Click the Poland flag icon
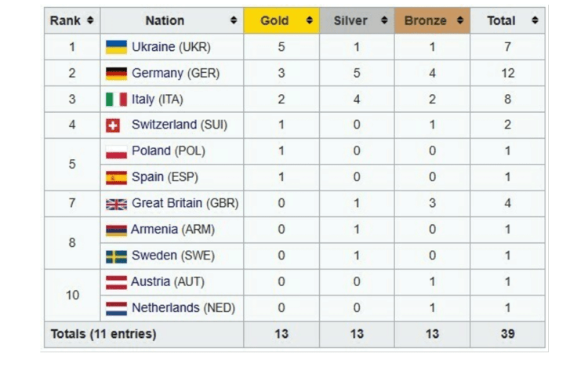 tap(116, 151)
